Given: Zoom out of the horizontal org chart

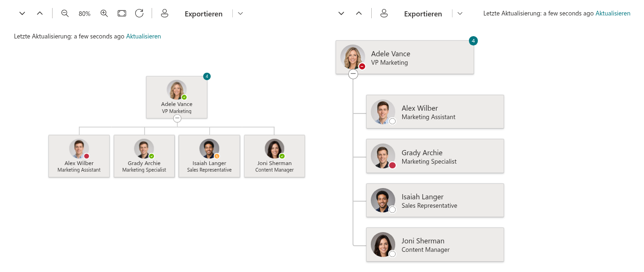Looking at the screenshot, I should coord(65,14).
